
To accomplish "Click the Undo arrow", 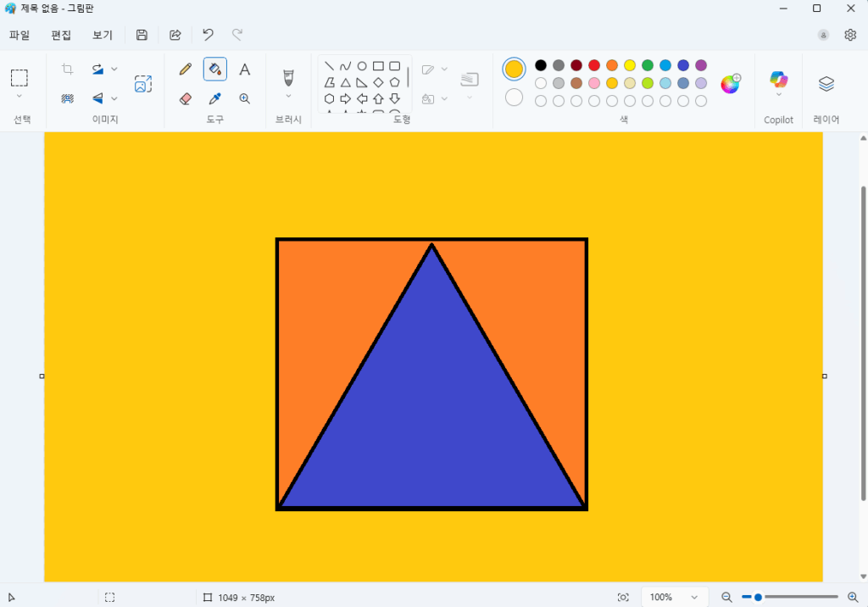I will pos(208,35).
